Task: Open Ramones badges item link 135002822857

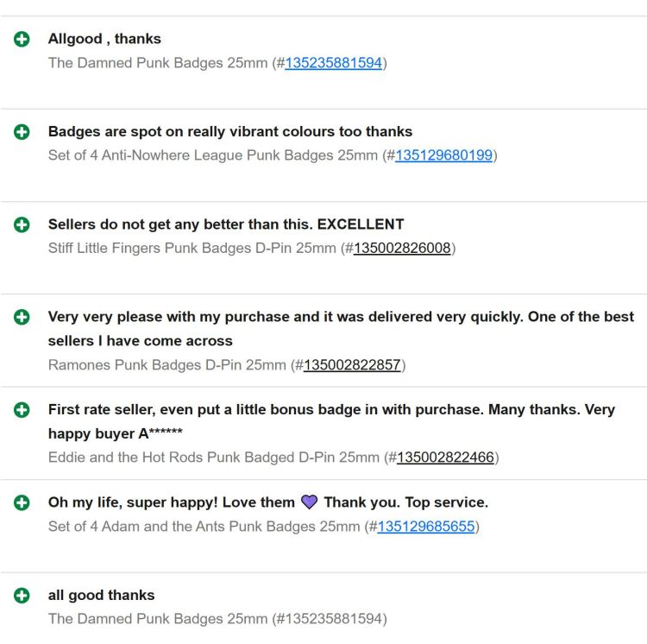Action: [x=352, y=365]
